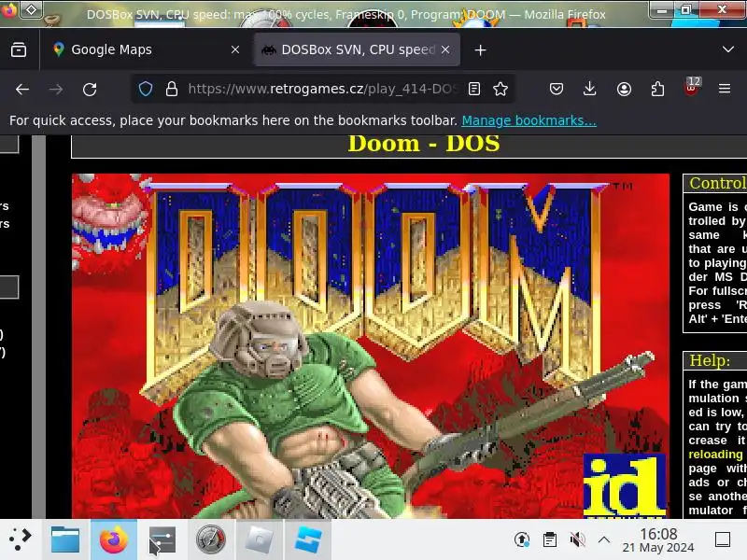Open the Extensions panel
This screenshot has height=560, width=747.
tap(657, 89)
